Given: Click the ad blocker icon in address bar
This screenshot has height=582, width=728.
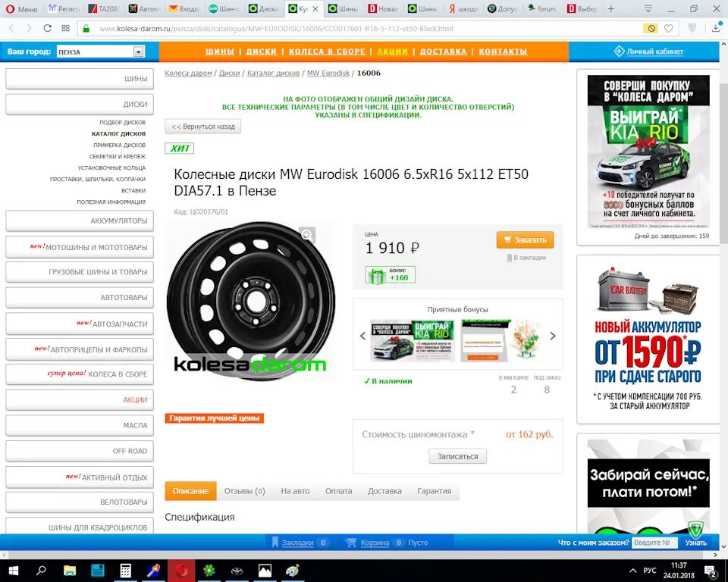Looking at the screenshot, I should click(x=651, y=28).
